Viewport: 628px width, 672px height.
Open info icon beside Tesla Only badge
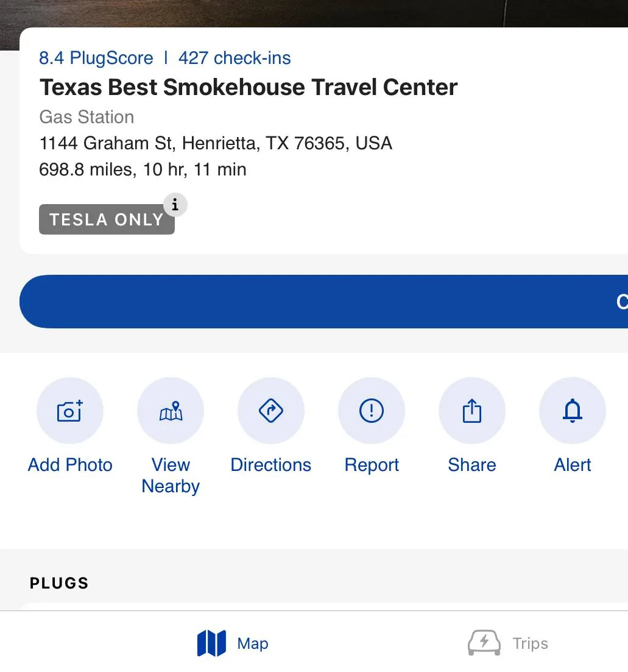175,205
